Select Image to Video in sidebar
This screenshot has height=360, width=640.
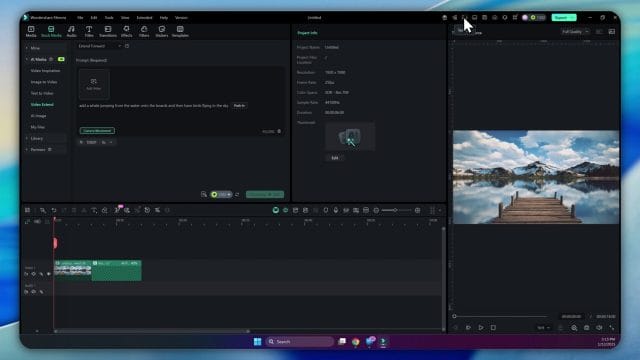44,82
